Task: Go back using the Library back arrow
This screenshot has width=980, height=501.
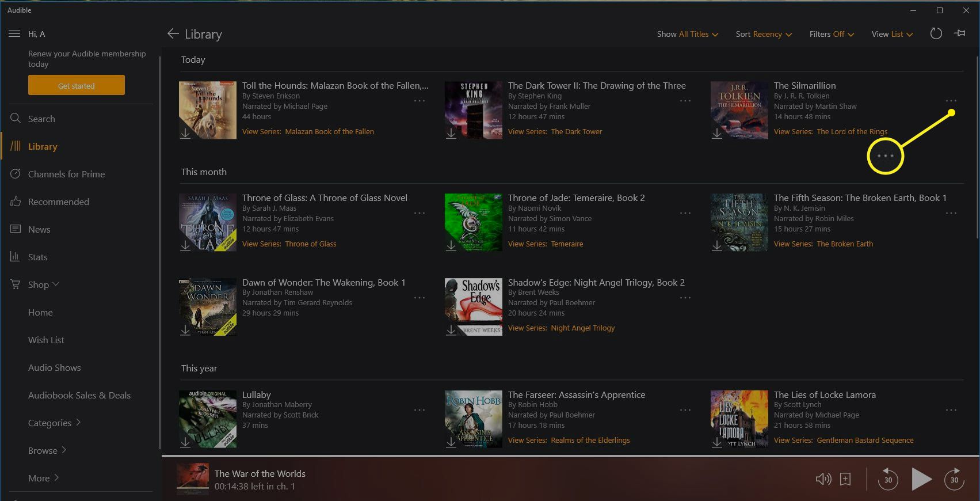Action: coord(173,34)
